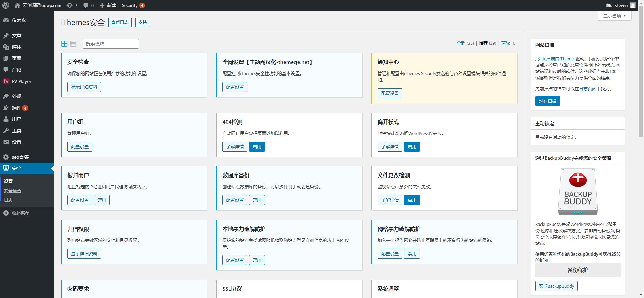Open 页面 pages sidebar item
644x298 pixels.
point(27,58)
